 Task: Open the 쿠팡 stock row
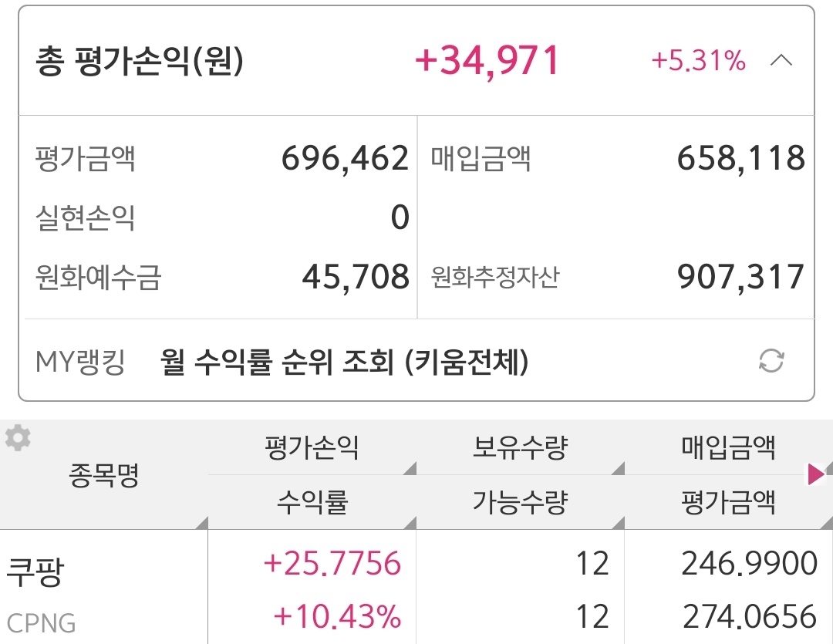coord(35,572)
